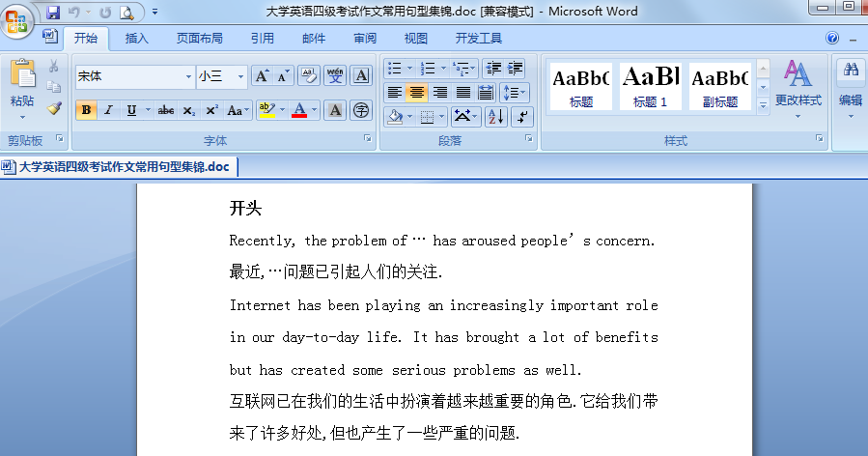Switch to 插入 tab
The height and width of the screenshot is (456, 868).
[137, 39]
